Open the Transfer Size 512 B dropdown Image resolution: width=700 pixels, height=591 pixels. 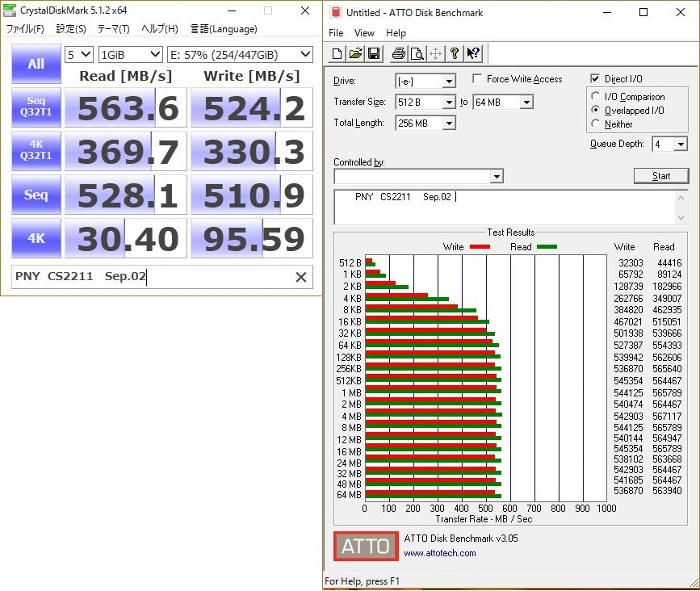point(449,103)
